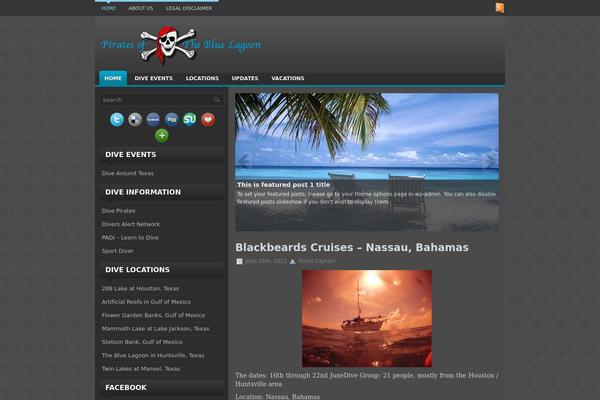Click the Facebook share icon
The width and height of the screenshot is (600, 400).
click(153, 119)
